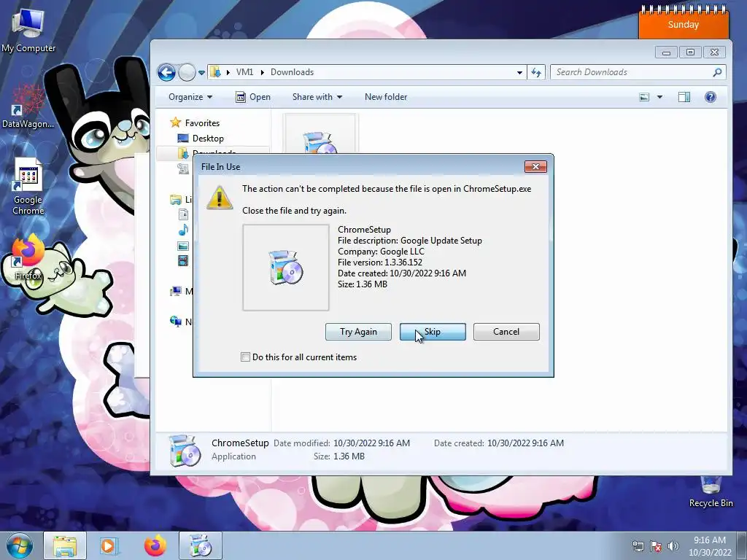Click the Date modified value in details pane

coord(371,443)
